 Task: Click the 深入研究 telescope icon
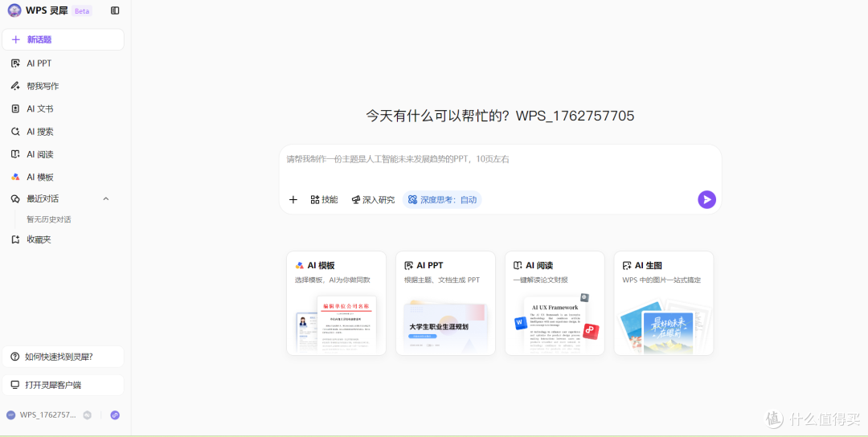coord(356,200)
